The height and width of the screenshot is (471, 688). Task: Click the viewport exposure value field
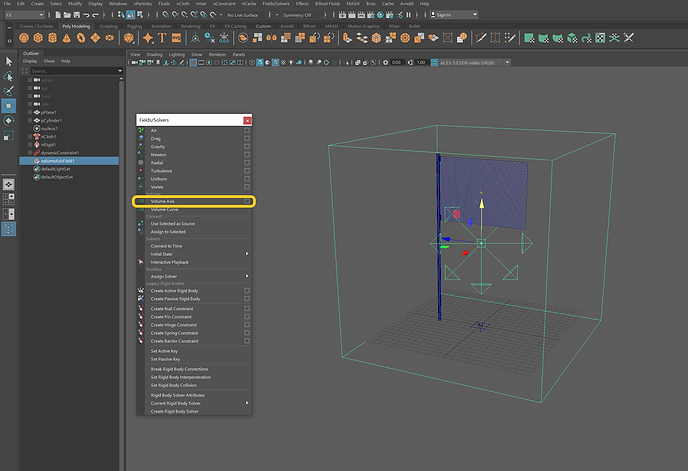coord(396,62)
